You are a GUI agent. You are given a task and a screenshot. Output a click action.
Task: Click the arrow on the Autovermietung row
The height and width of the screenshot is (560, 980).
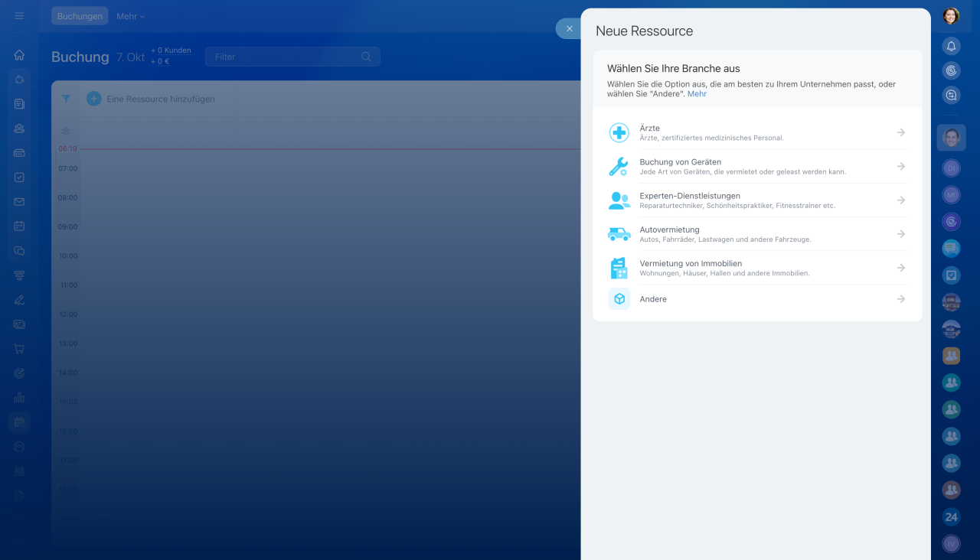(901, 234)
